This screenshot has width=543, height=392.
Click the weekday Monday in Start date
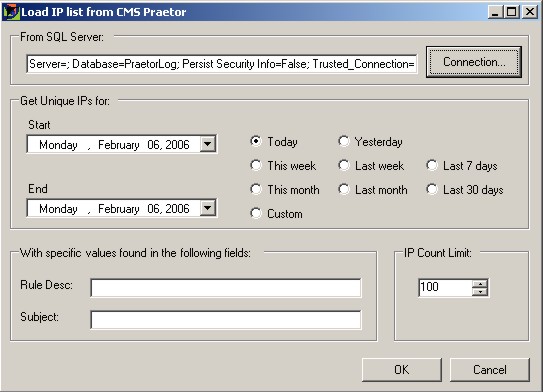coord(58,144)
